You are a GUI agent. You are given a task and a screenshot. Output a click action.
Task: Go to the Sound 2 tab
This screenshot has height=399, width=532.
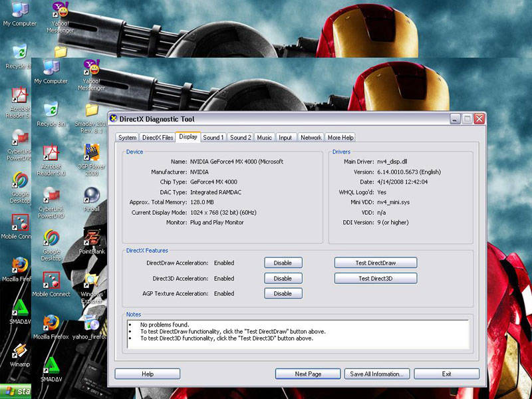tap(241, 138)
